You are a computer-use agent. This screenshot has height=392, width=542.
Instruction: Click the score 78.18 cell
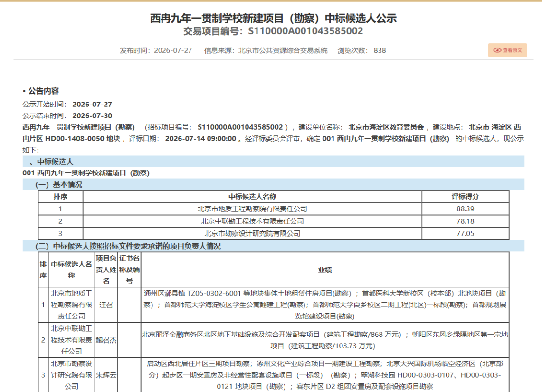[x=465, y=221]
